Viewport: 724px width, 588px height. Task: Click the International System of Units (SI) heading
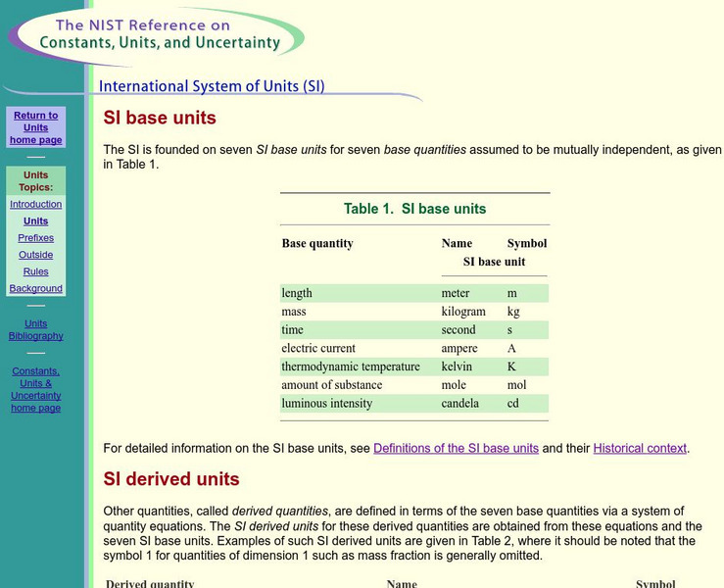coord(212,86)
